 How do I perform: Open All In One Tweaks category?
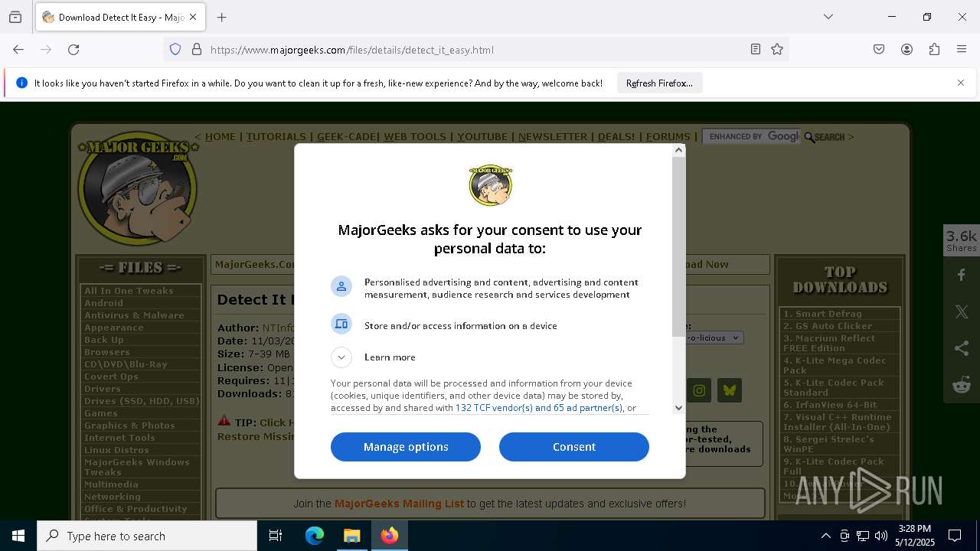pyautogui.click(x=129, y=291)
